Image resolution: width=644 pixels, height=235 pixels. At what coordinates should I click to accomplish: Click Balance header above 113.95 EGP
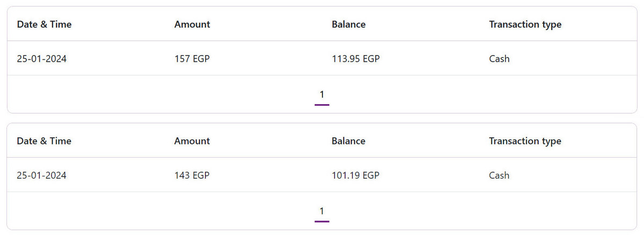click(348, 24)
